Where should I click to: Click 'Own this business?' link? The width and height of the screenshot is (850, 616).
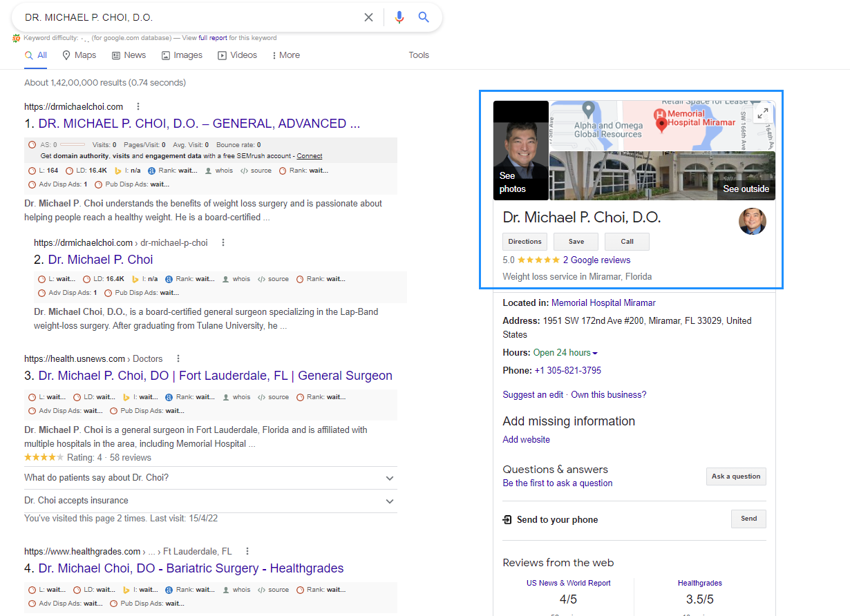(609, 395)
